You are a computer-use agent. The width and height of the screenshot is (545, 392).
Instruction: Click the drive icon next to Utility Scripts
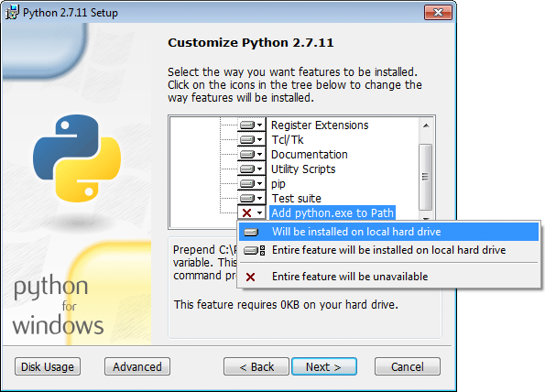tap(247, 169)
